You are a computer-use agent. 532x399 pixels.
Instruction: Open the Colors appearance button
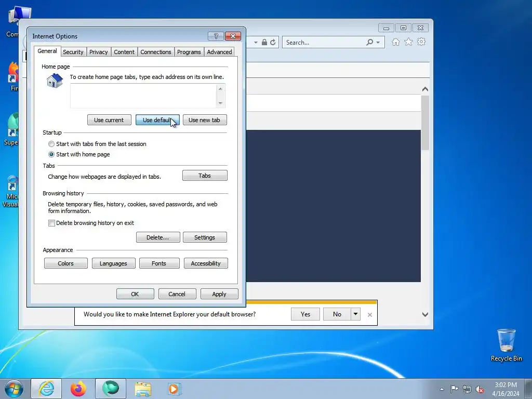point(65,263)
